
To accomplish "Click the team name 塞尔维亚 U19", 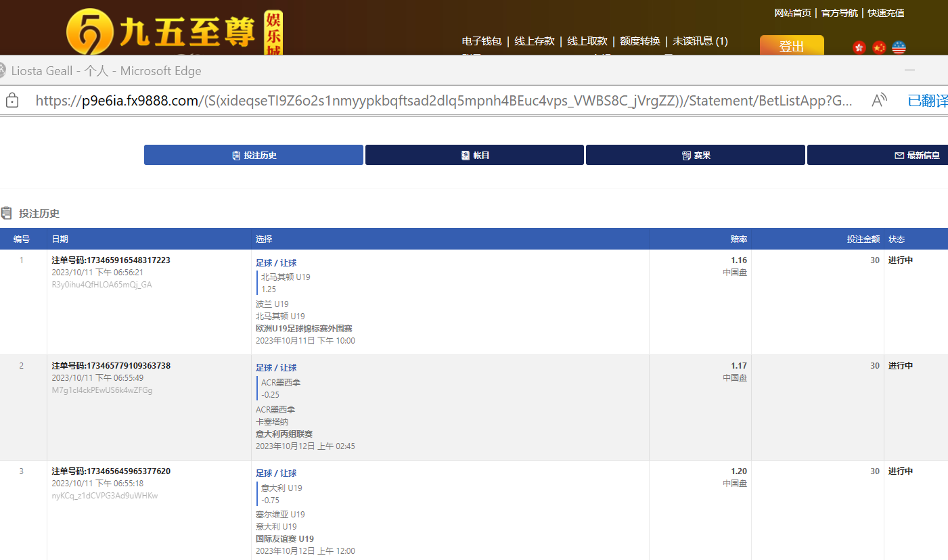I will point(280,515).
